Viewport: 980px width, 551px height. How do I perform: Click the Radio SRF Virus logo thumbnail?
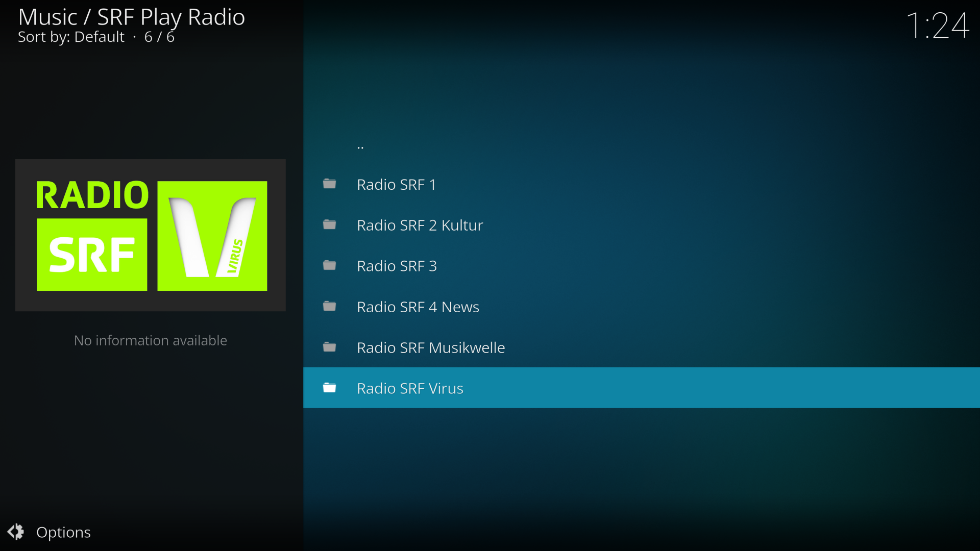(x=151, y=235)
